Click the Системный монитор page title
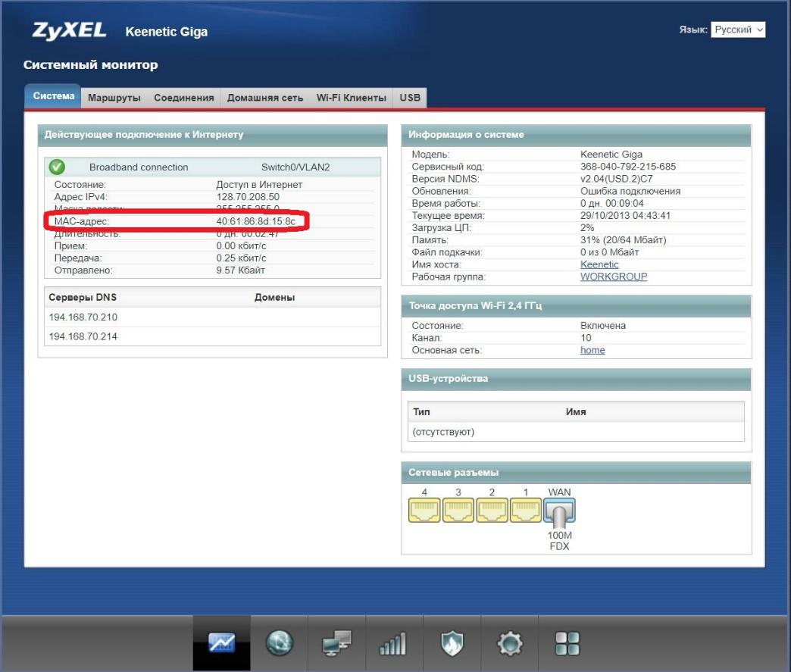Viewport: 791px width, 672px height. click(x=90, y=64)
